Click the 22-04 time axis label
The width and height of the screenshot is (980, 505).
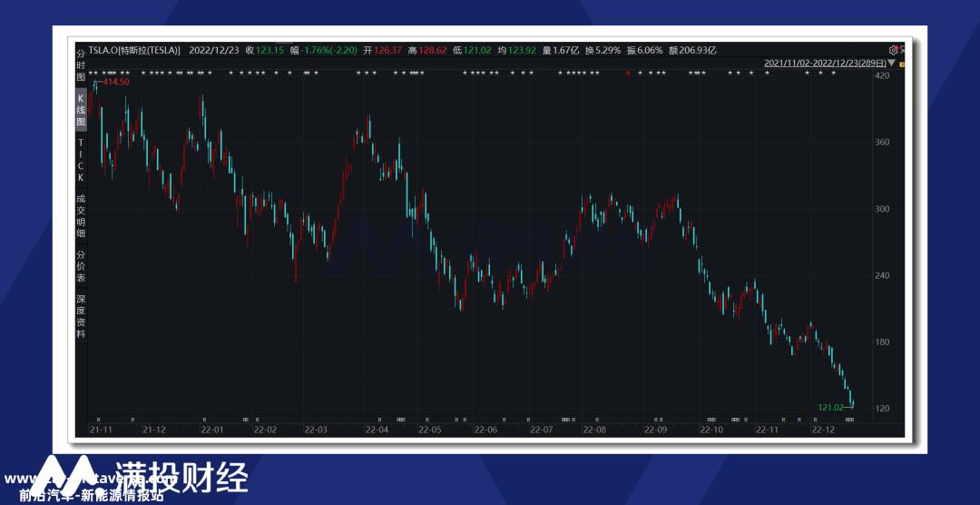pos(377,430)
